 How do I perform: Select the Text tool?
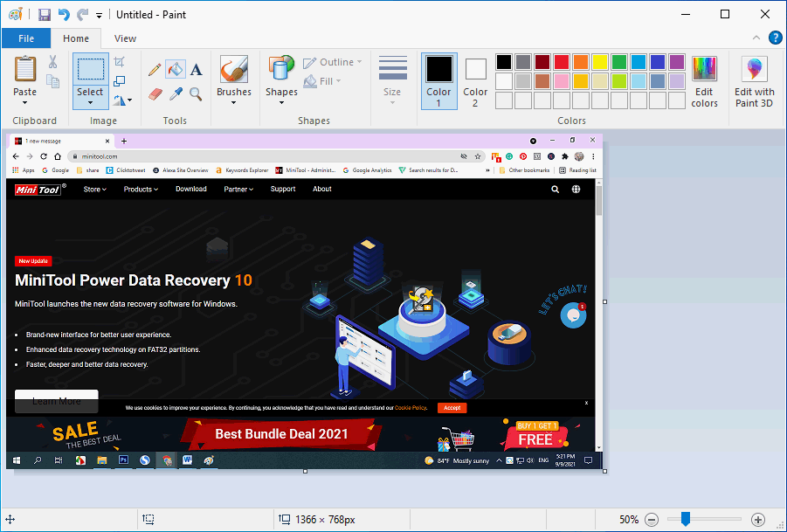point(197,69)
